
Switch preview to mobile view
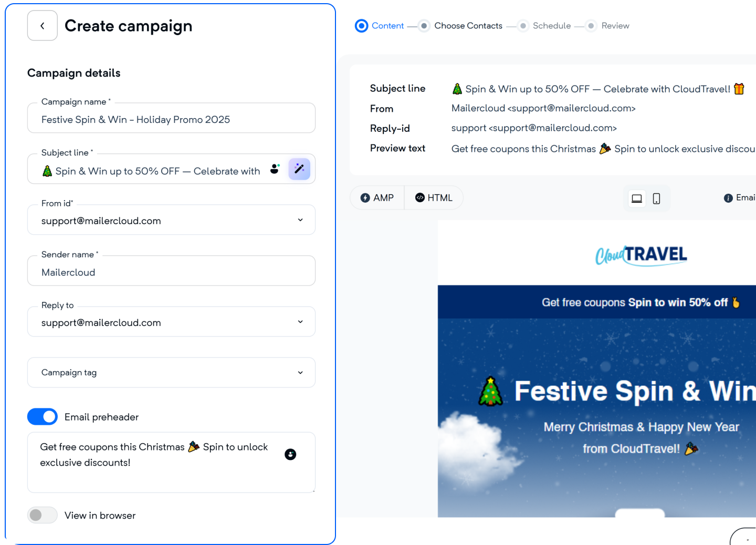coord(656,198)
